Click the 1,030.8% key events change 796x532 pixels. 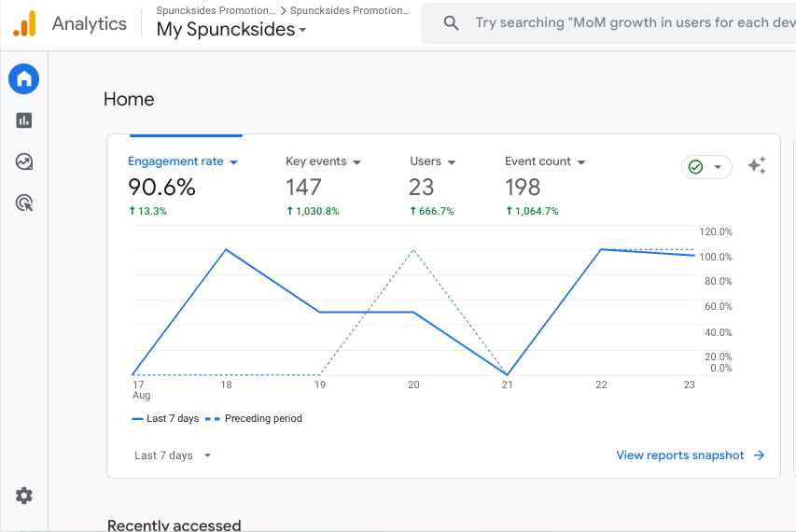point(313,211)
